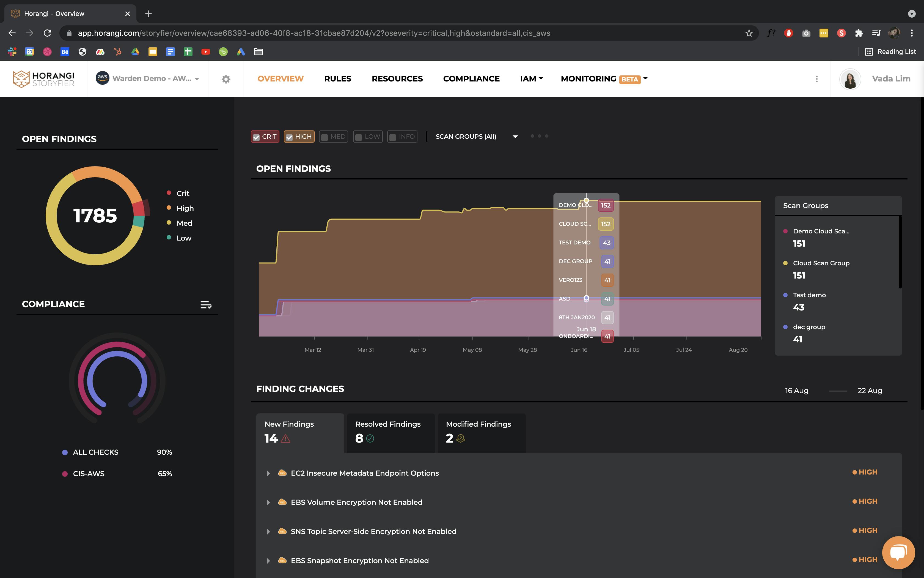This screenshot has height=578, width=924.
Task: Open the Reading List
Action: pyautogui.click(x=890, y=52)
